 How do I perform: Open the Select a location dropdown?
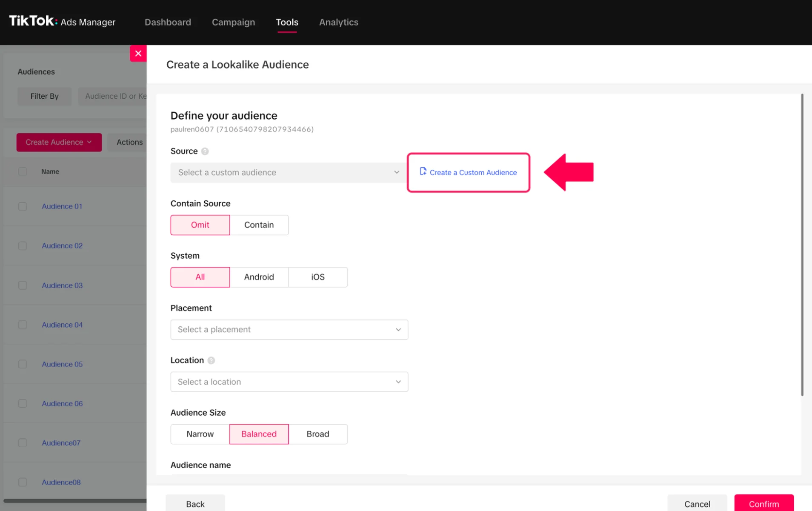[x=289, y=382]
